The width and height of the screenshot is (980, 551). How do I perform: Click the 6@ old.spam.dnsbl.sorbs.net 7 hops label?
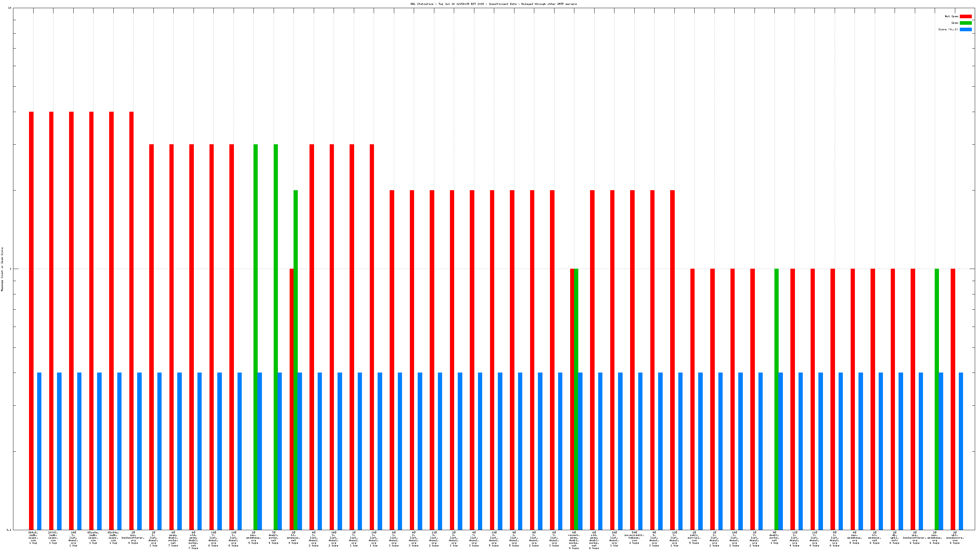point(193,540)
